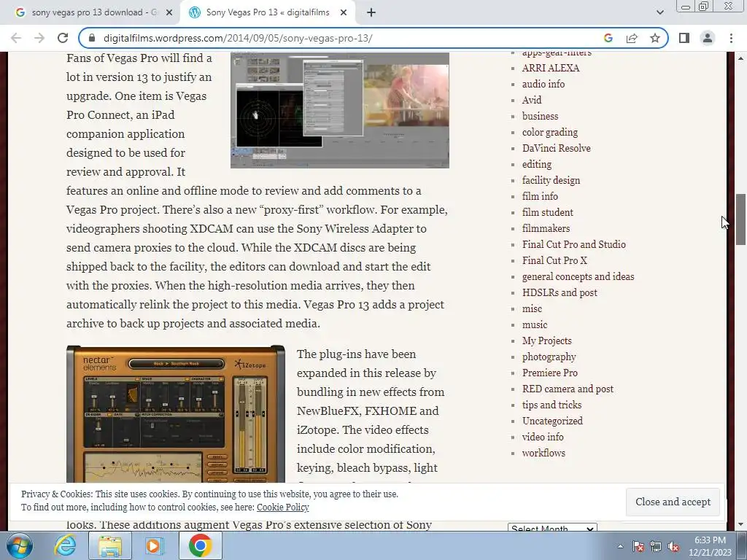Open the tips and tricks category
The image size is (747, 560).
click(551, 405)
